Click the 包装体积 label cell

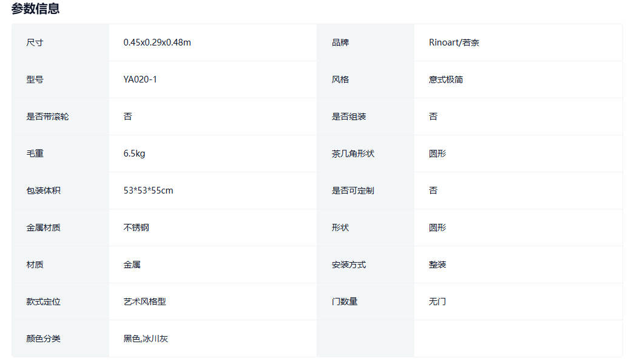44,190
